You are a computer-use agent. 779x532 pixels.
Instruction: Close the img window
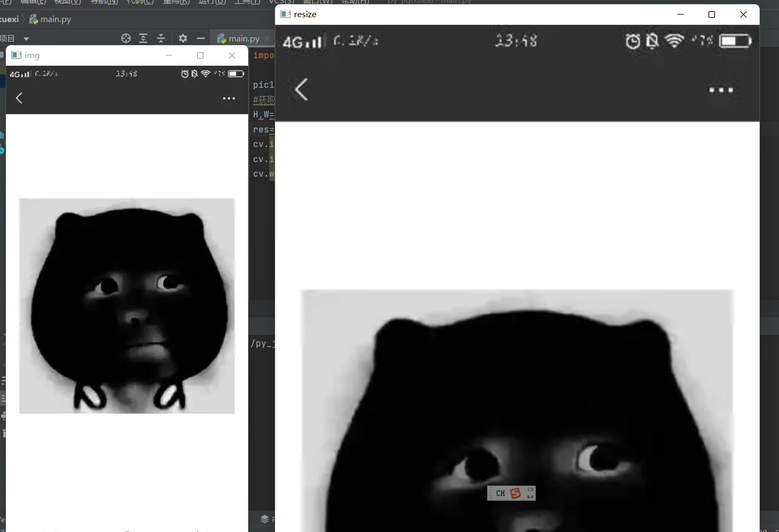pyautogui.click(x=232, y=55)
